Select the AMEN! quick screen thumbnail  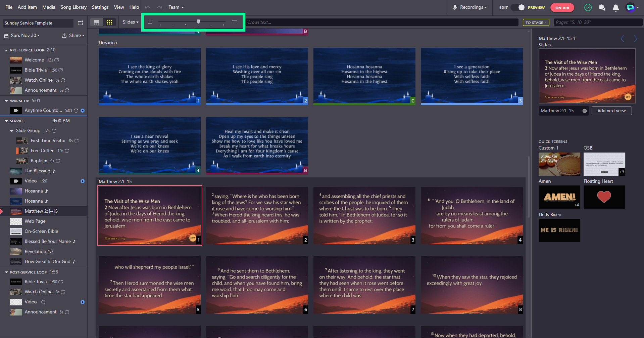[559, 197]
